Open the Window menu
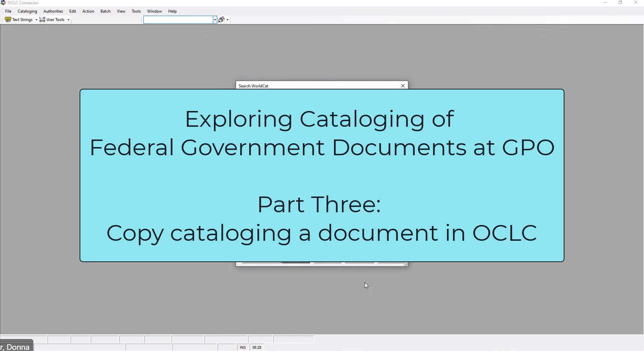The width and height of the screenshot is (644, 351). [x=154, y=11]
